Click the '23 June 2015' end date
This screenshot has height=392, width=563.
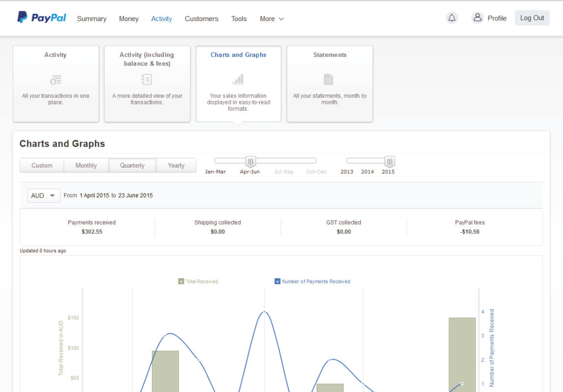tap(135, 196)
